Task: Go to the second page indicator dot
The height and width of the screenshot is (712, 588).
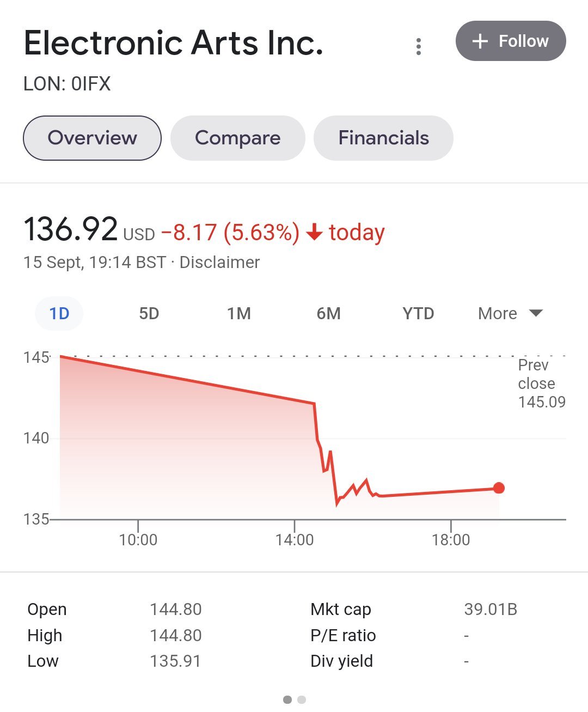Action: tap(302, 699)
